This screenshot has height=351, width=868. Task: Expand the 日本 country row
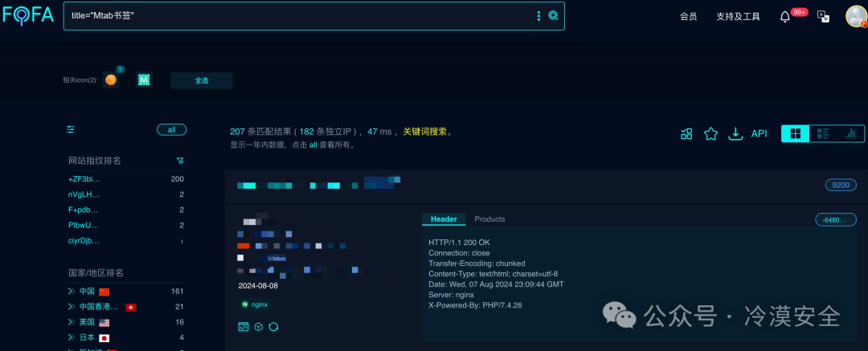tap(72, 337)
